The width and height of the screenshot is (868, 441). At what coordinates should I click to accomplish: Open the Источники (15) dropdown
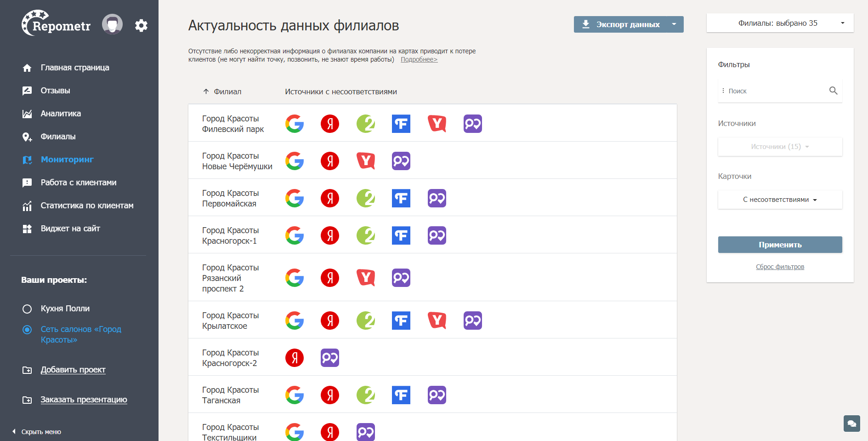[x=780, y=147]
